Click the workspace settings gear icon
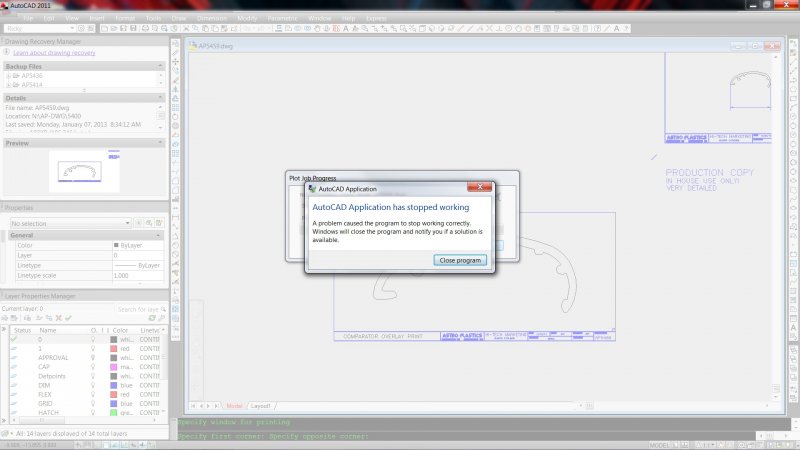The image size is (800, 450). coord(81,29)
